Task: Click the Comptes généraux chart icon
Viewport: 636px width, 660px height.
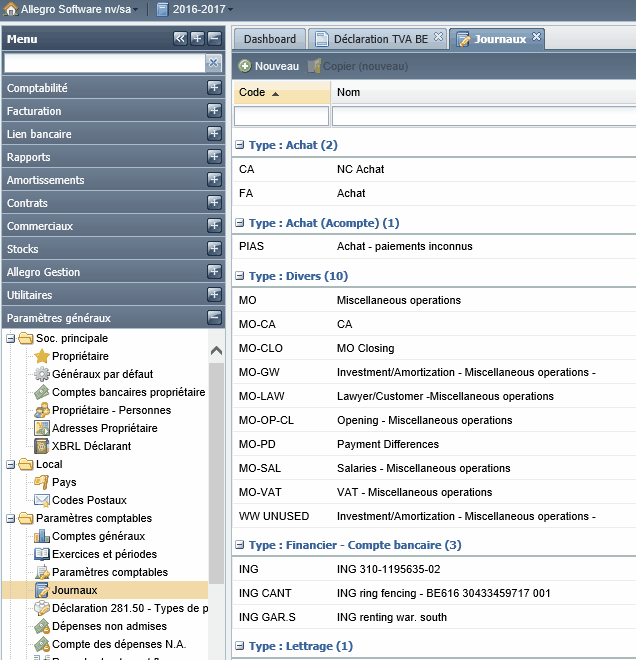Action: coord(42,536)
